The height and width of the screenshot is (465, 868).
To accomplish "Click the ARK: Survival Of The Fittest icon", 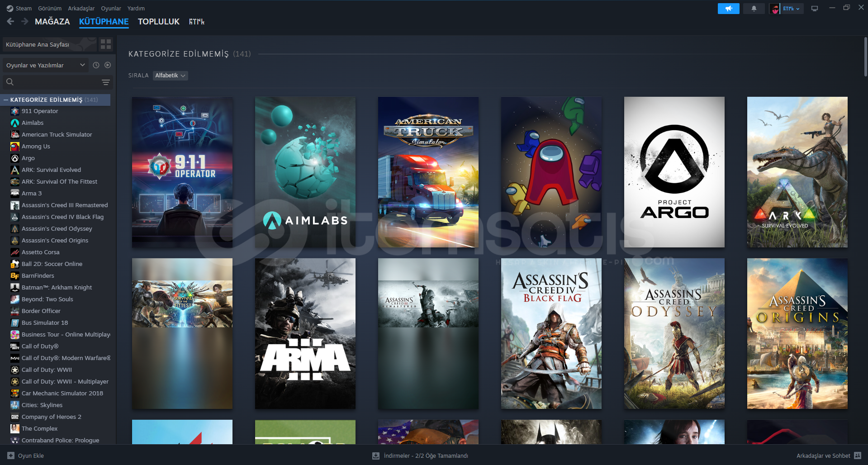I will click(x=15, y=182).
